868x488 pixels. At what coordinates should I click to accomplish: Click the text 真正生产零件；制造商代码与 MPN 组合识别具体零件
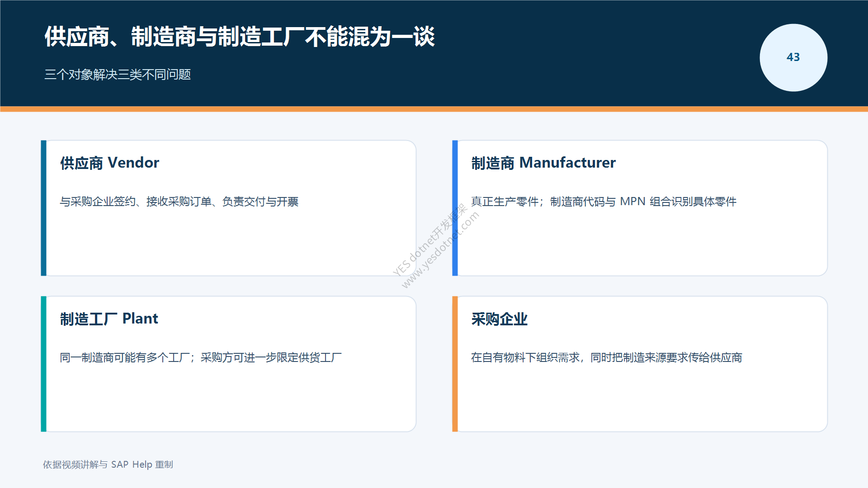pos(604,202)
